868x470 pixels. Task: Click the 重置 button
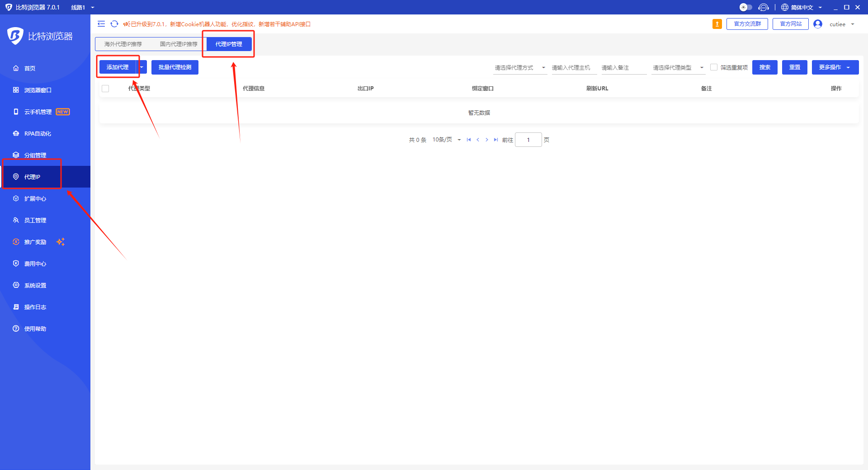click(x=795, y=67)
